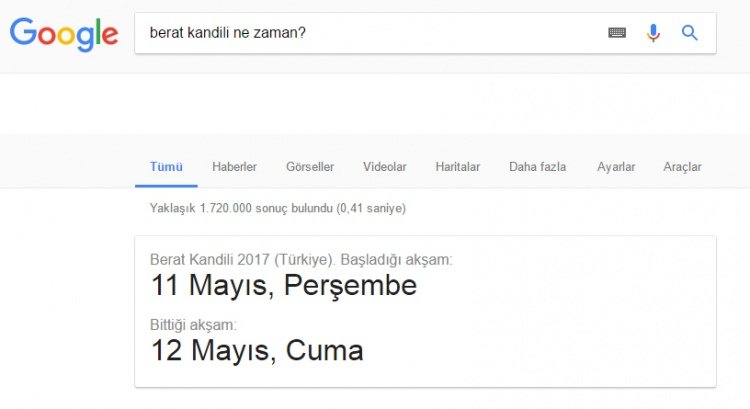Toggle the Araçlar search tools
This screenshot has width=750, height=409.
(682, 167)
